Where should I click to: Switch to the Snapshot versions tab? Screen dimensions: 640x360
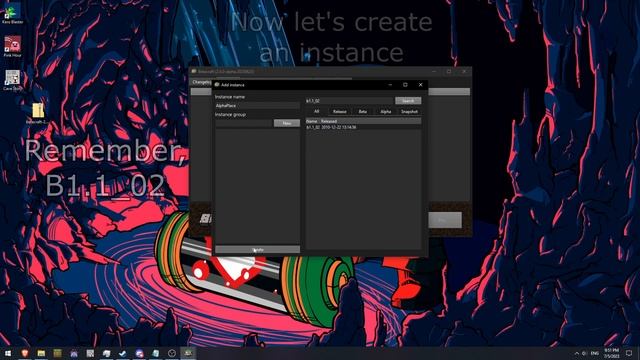pos(409,111)
